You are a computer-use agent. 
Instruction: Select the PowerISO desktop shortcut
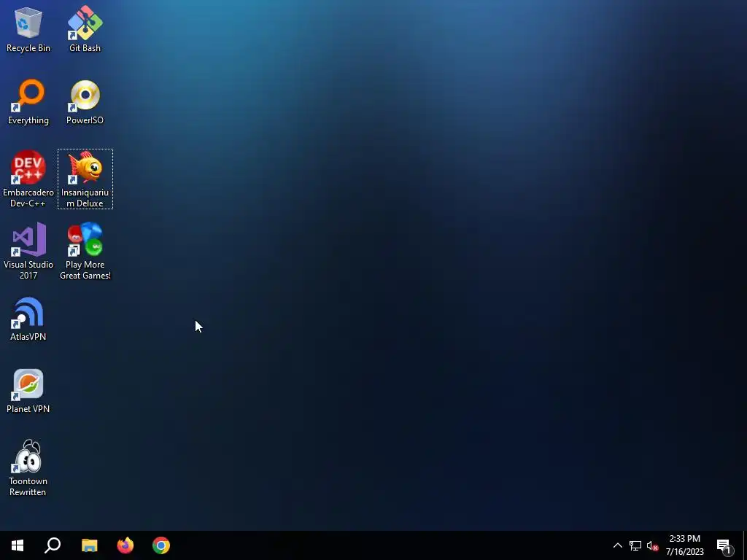coord(85,102)
